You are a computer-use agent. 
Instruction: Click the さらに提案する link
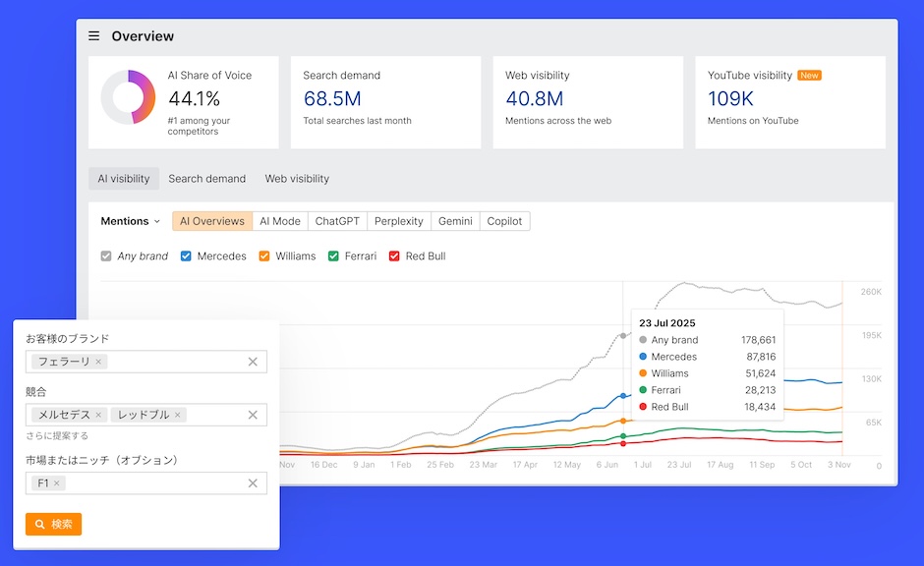(x=57, y=436)
